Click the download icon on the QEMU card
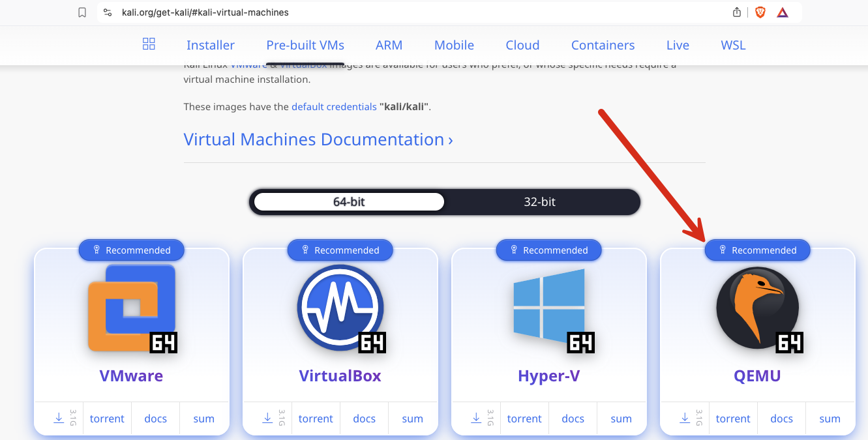Screen dimensions: 868x440 (x=683, y=418)
